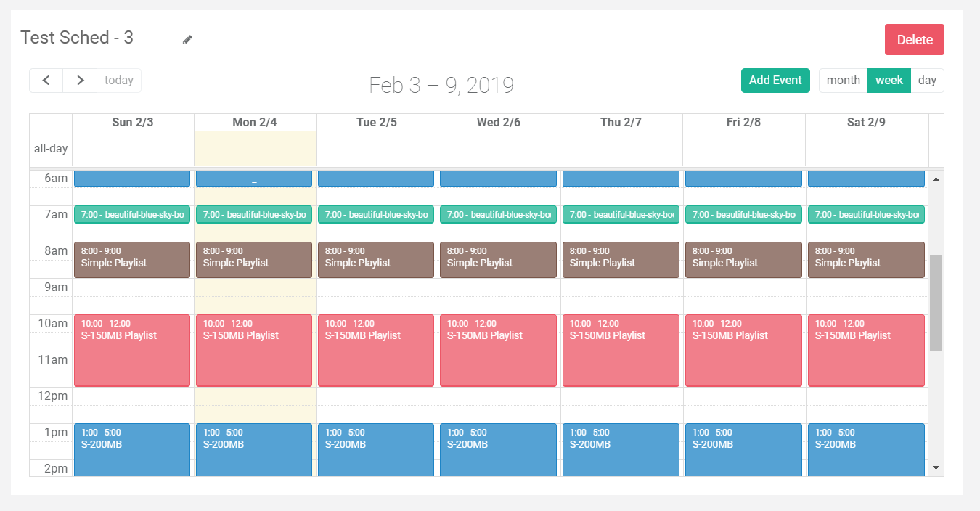Click the pencil icon to edit schedule name
Viewport: 980px width, 511px height.
(187, 39)
